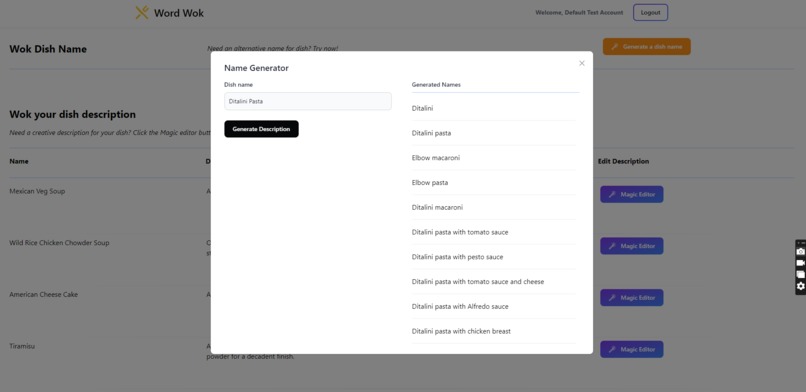This screenshot has width=806, height=392.
Task: Click the stacked pages icon in side toolbar
Action: pos(800,274)
